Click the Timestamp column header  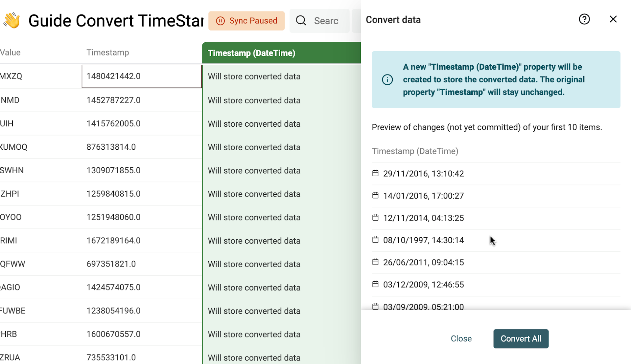click(107, 53)
